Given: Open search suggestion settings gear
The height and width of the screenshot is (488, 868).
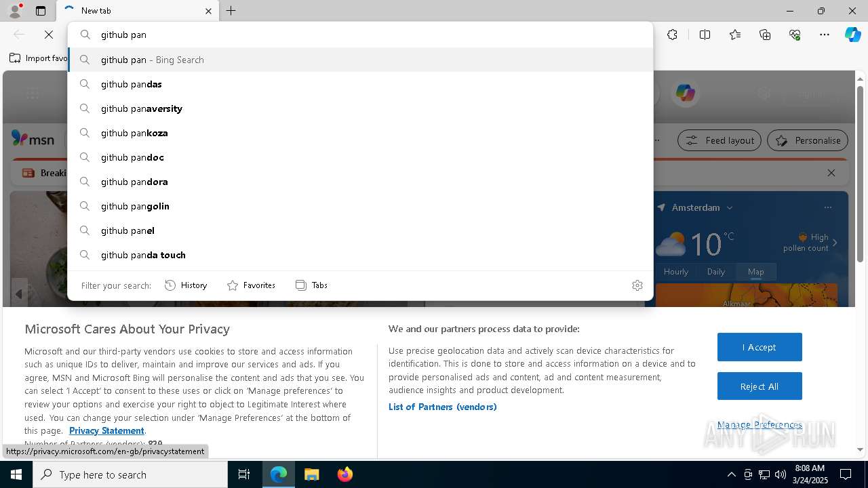Looking at the screenshot, I should pos(637,285).
